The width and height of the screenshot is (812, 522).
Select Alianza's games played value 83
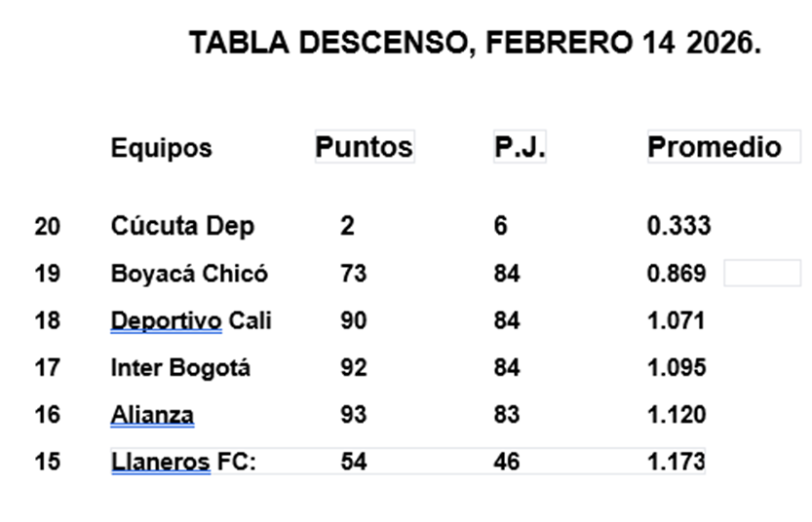pos(507,415)
